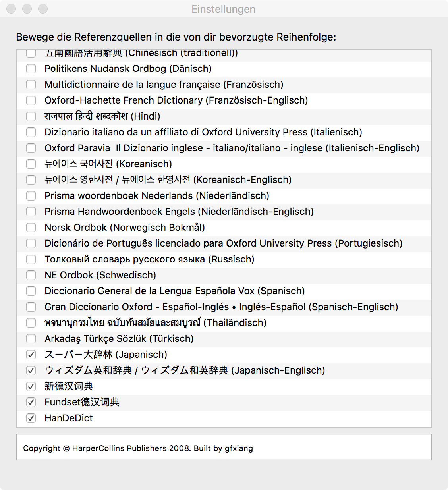This screenshot has width=448, height=490.
Task: Select the Gran Diccionario Oxford row
Action: pos(221,307)
